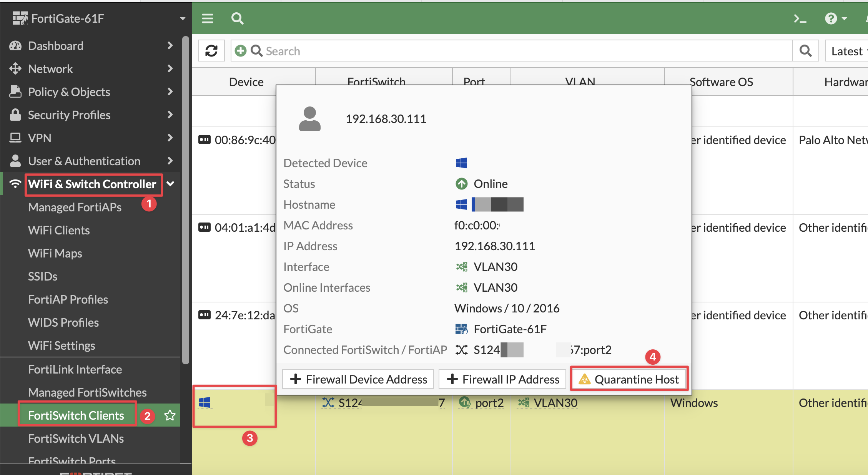Click the S124 FortiSwitch cell in highlighted row
This screenshot has width=868, height=475.
(x=383, y=403)
